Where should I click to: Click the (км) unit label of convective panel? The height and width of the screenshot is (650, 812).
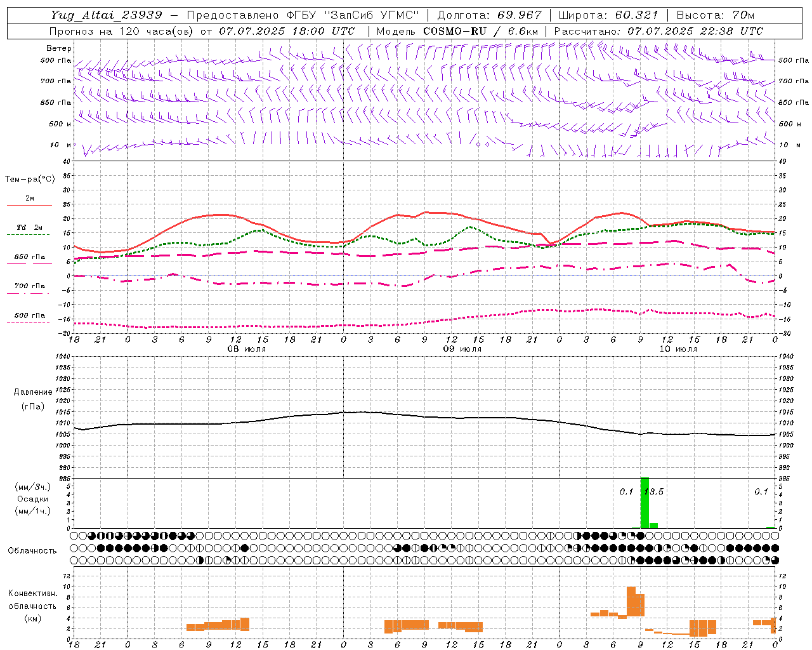tap(32, 618)
